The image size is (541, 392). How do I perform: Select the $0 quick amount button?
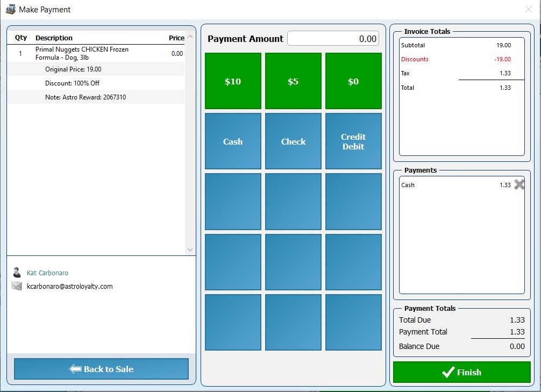[353, 81]
